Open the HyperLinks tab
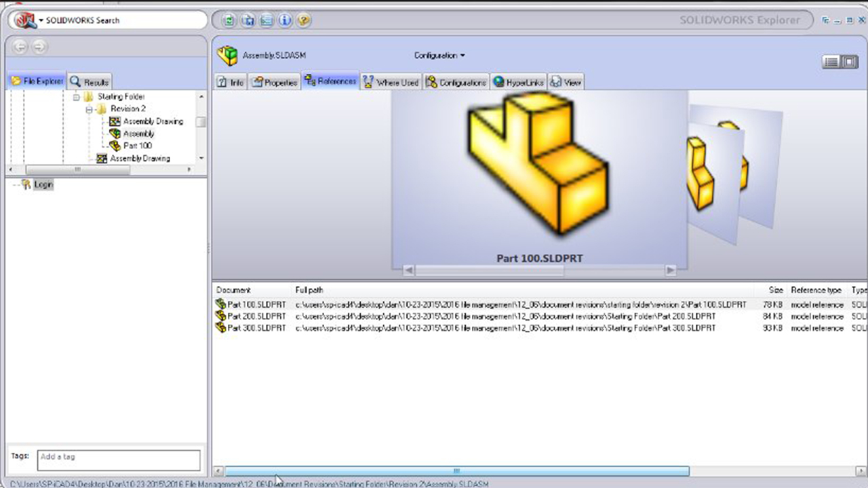Image resolution: width=868 pixels, height=488 pixels. (x=519, y=81)
